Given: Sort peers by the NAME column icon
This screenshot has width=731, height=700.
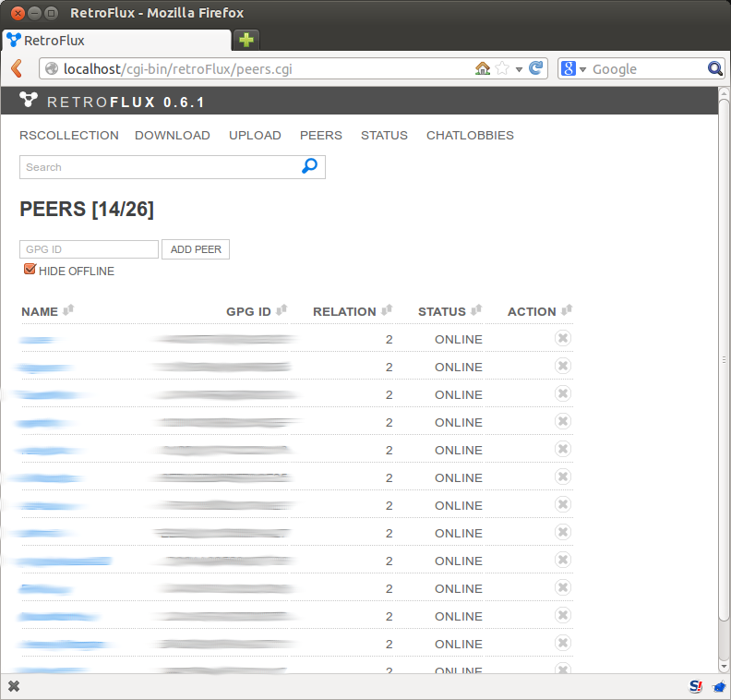Looking at the screenshot, I should point(68,309).
